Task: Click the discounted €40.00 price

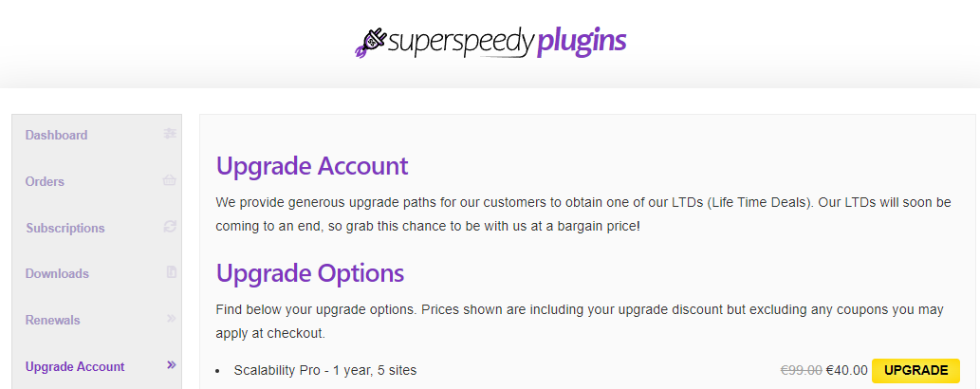Action: 847,370
